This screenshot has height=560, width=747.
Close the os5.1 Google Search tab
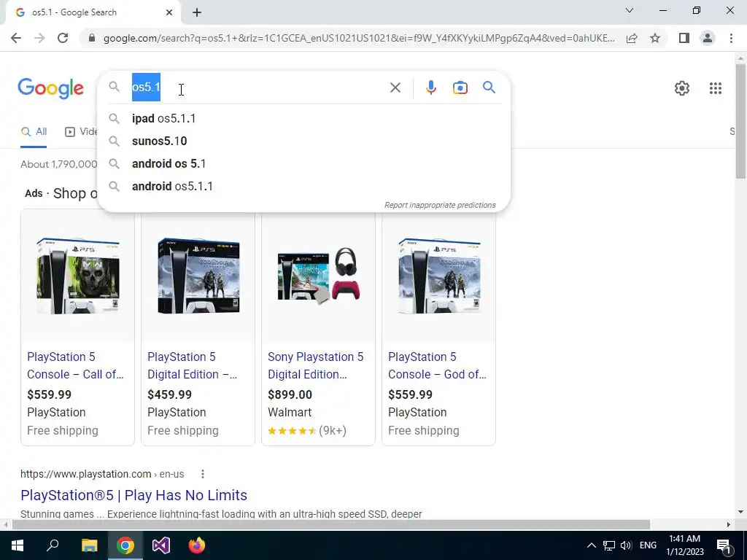point(169,12)
